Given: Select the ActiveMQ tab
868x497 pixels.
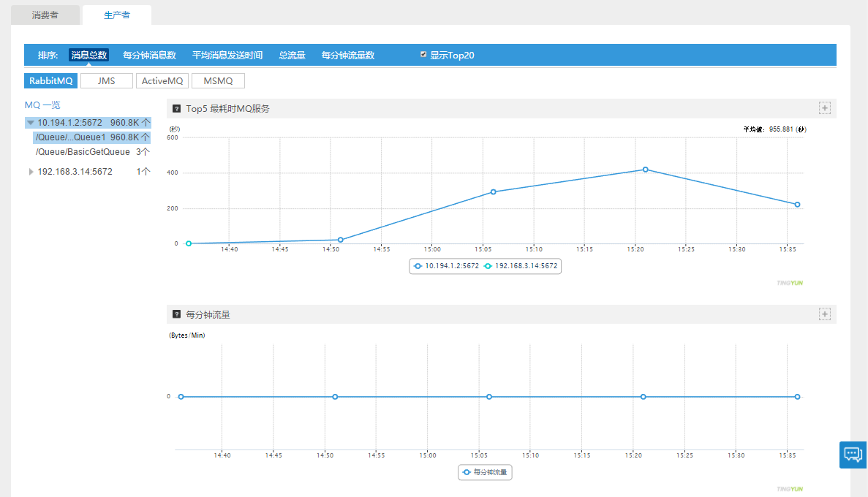Looking at the screenshot, I should [x=162, y=81].
